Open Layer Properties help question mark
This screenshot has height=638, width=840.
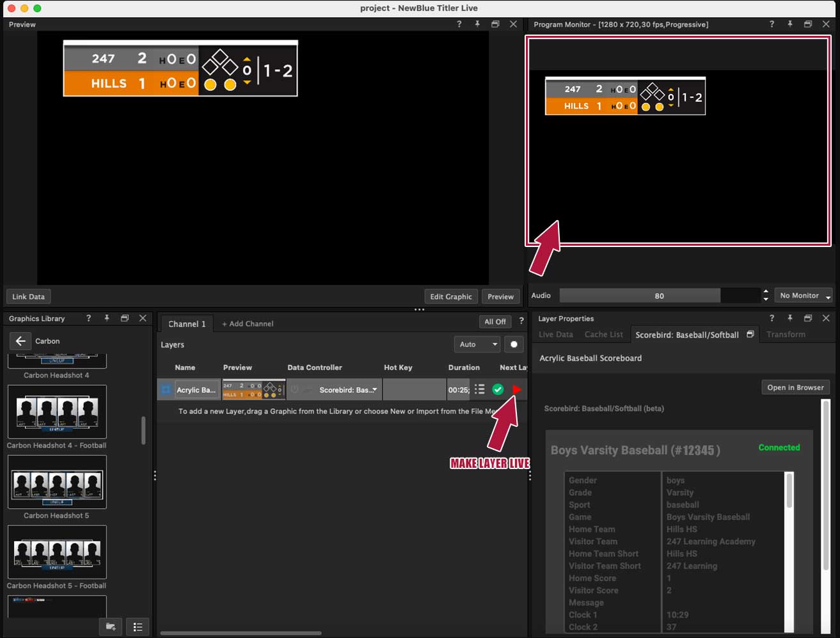[772, 318]
